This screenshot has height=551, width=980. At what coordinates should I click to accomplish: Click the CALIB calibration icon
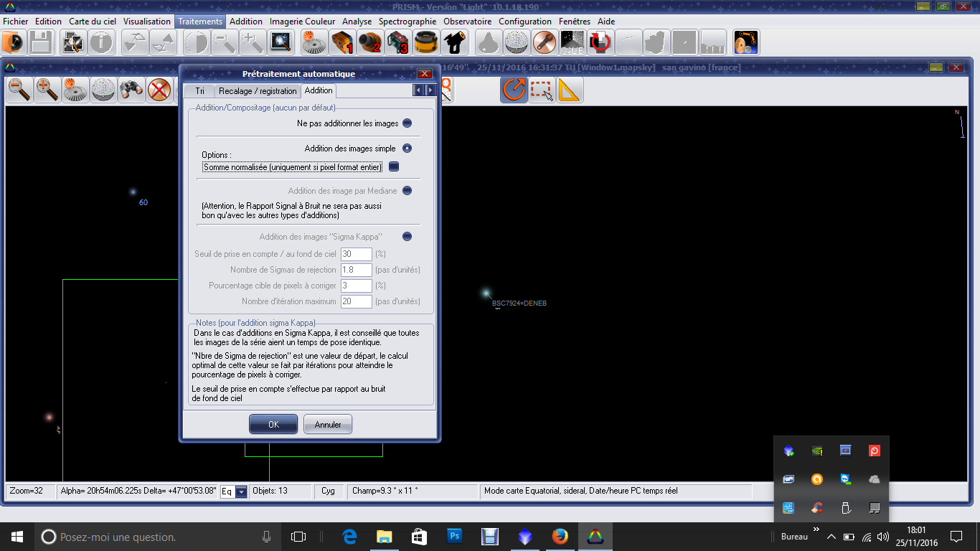click(x=572, y=43)
